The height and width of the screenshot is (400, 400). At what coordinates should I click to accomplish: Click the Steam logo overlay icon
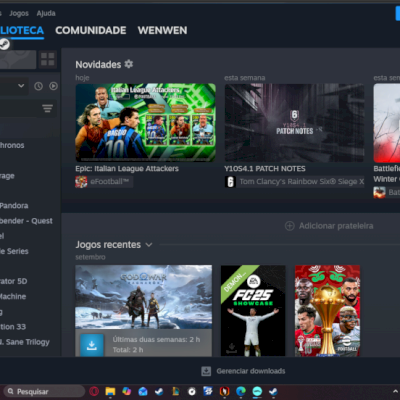[x=4, y=44]
